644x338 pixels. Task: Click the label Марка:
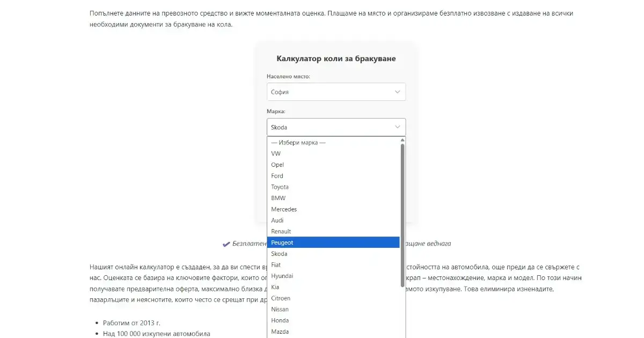[276, 112]
